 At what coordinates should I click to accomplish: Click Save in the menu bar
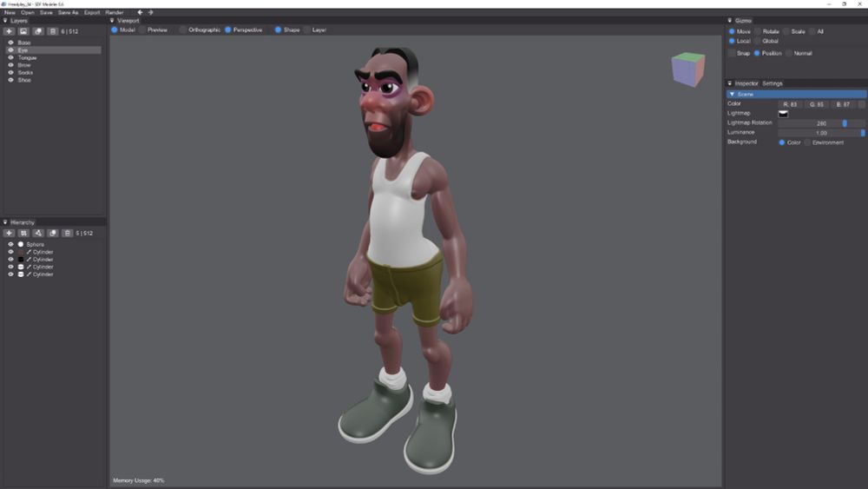(46, 12)
